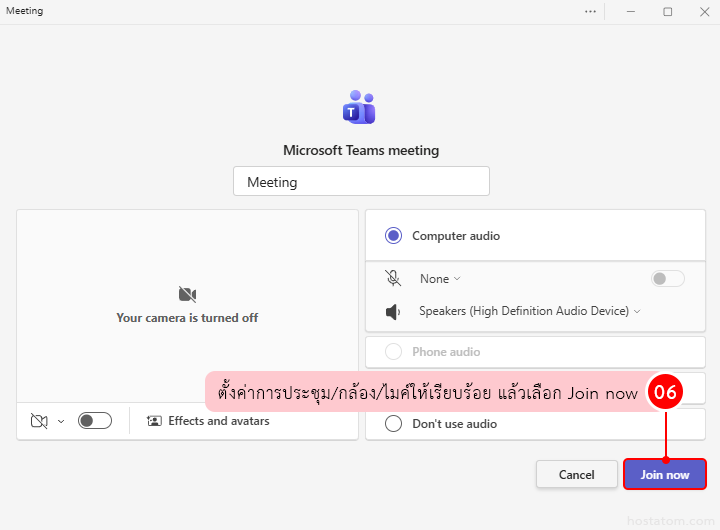Maximize the Meeting window
Viewport: 720px width, 530px height.
[x=668, y=11]
